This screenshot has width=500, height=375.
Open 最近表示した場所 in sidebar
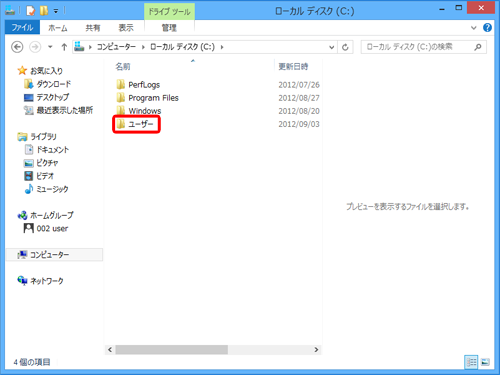tap(58, 110)
